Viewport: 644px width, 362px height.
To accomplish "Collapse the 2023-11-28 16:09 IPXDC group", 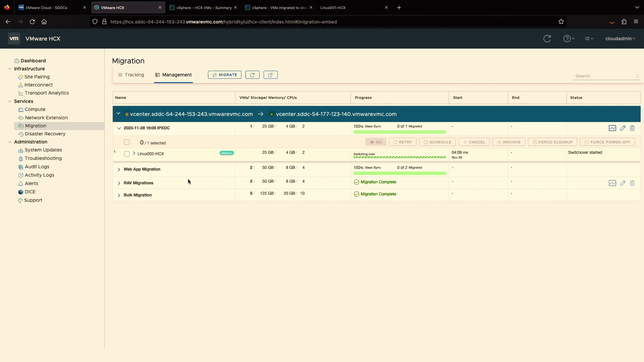I will [x=119, y=128].
